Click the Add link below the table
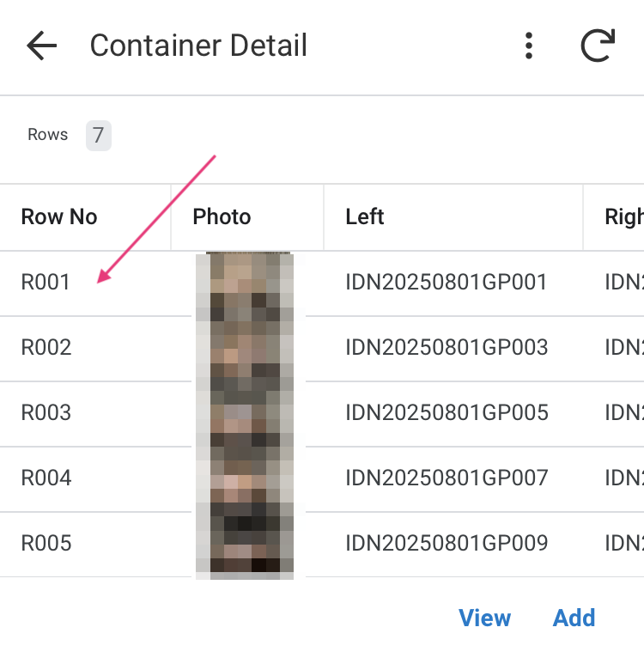Screen dimensions: 644x670 pyautogui.click(x=574, y=618)
